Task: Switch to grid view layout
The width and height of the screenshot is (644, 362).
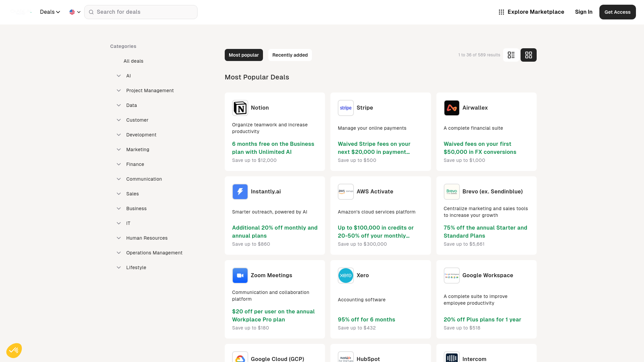Action: [529, 55]
